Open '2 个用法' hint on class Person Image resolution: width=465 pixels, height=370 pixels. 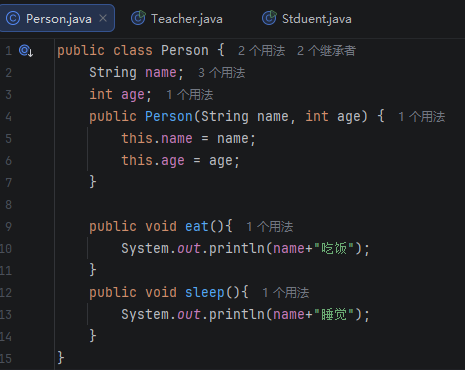pos(261,51)
